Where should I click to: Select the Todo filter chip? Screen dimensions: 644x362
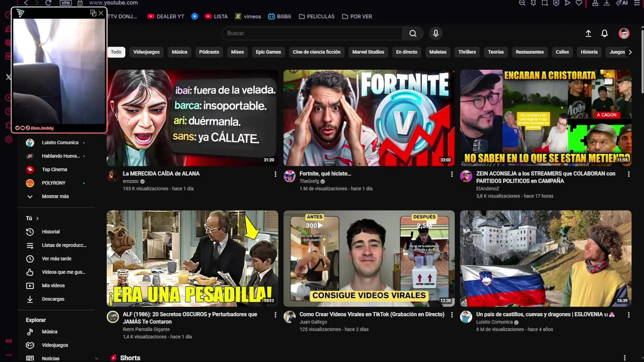pyautogui.click(x=116, y=52)
